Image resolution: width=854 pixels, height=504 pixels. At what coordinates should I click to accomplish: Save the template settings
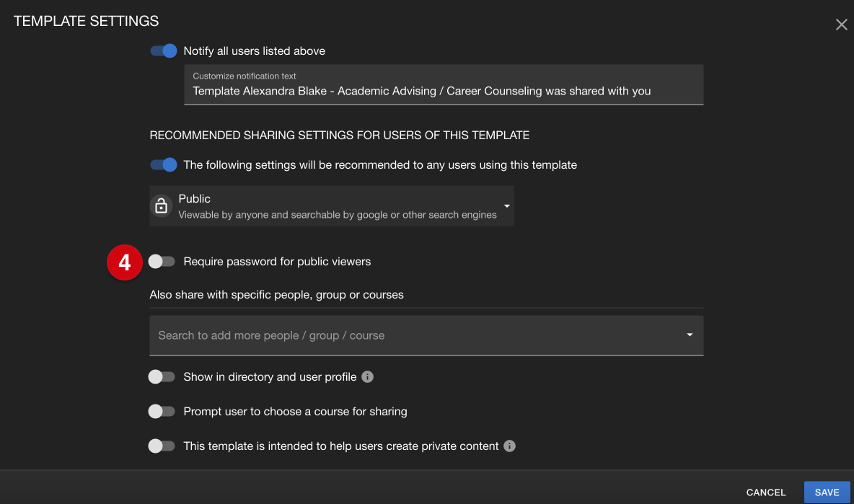coord(827,492)
